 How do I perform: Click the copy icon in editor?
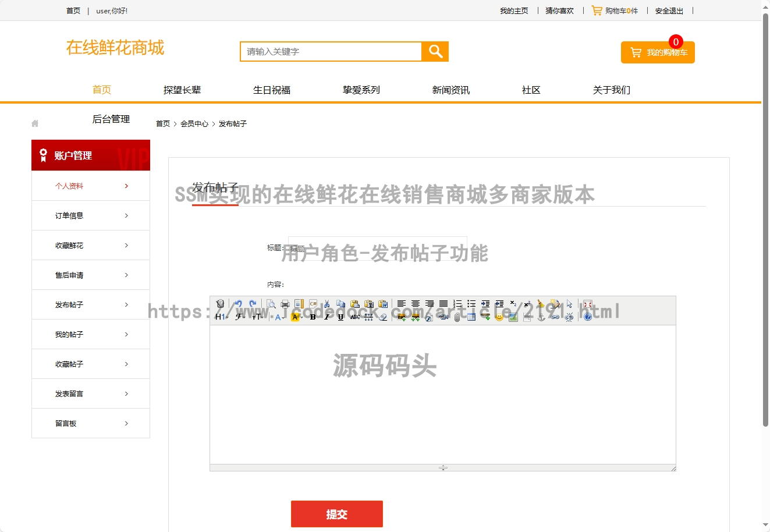click(341, 304)
